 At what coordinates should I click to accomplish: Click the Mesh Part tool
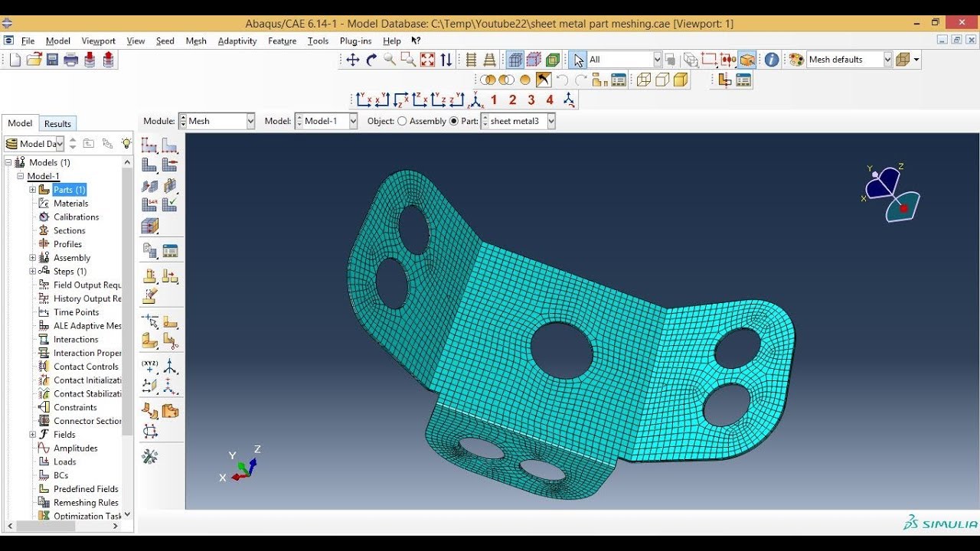(x=150, y=165)
